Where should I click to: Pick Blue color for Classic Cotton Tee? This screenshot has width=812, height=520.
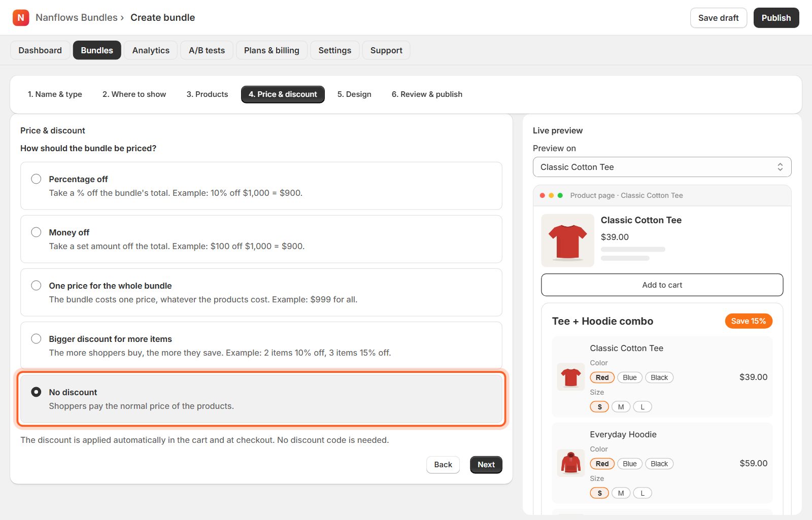tap(630, 377)
